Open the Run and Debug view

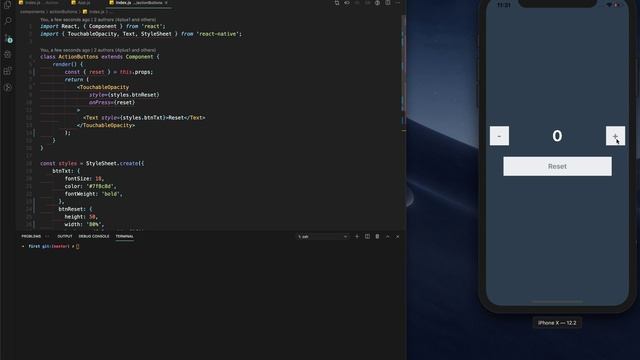pyautogui.click(x=7, y=54)
